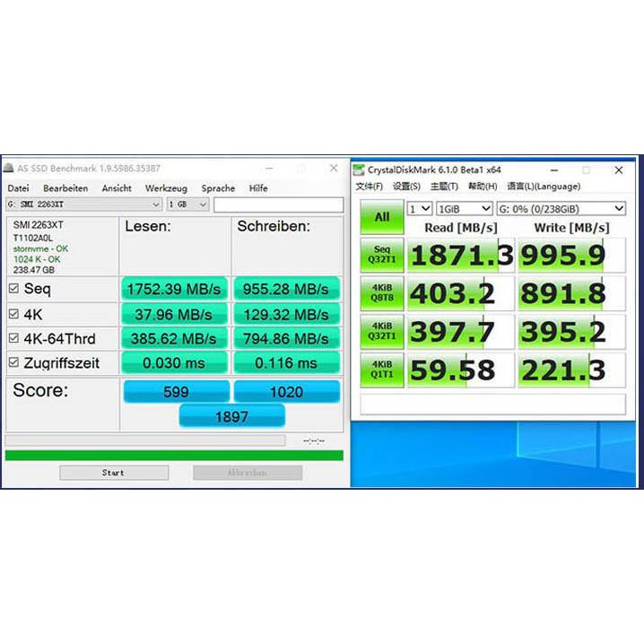This screenshot has width=644, height=644.
Task: Open the 1GiB size dropdown in CrystalDiskMark
Action: coord(464,208)
